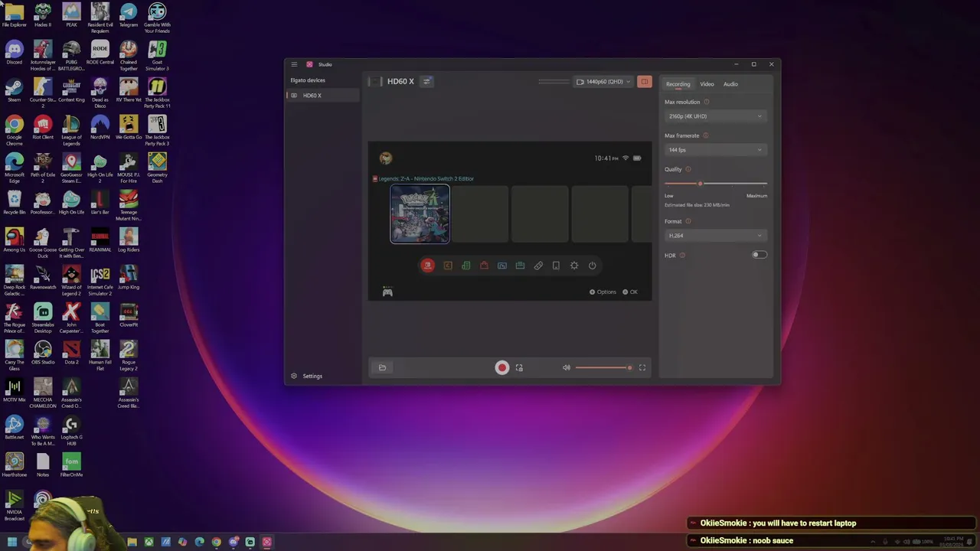The height and width of the screenshot is (551, 980).
Task: Open Xbox app from the taskbar
Action: coord(149,543)
